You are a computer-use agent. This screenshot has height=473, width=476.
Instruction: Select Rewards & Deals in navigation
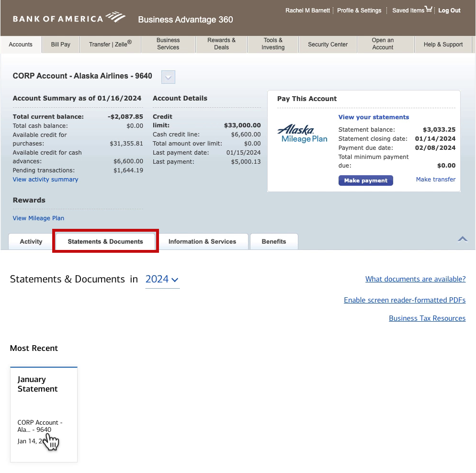(x=221, y=44)
